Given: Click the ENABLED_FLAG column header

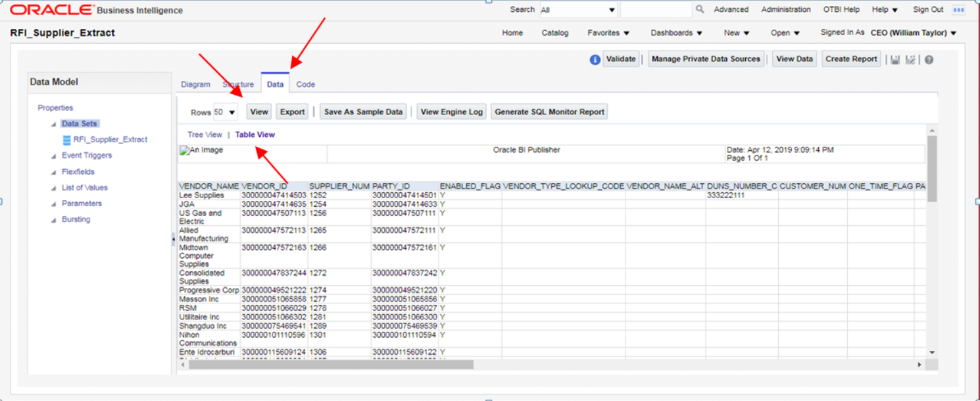Looking at the screenshot, I should [470, 186].
